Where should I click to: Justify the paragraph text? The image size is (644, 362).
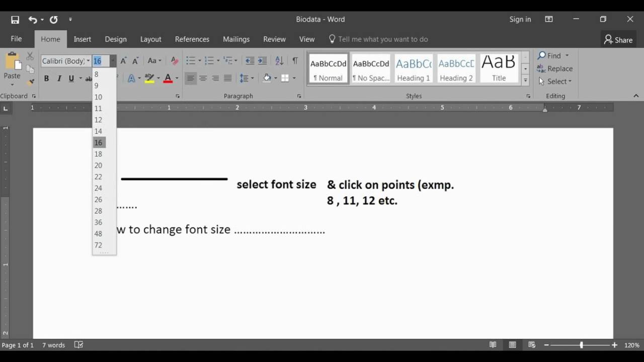pos(227,78)
